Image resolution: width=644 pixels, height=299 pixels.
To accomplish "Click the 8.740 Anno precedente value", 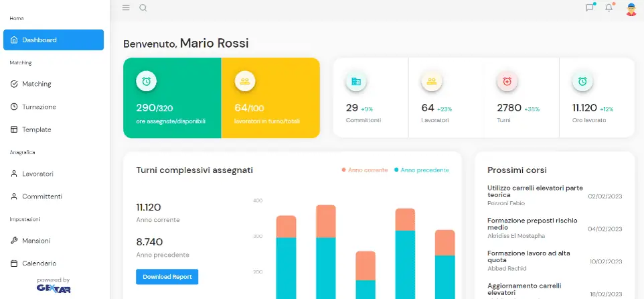I will point(149,242).
